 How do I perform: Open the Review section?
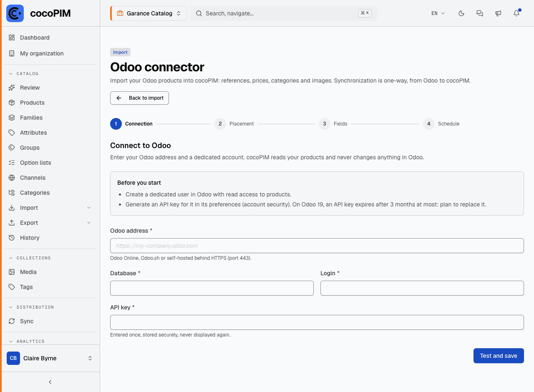click(x=50, y=88)
